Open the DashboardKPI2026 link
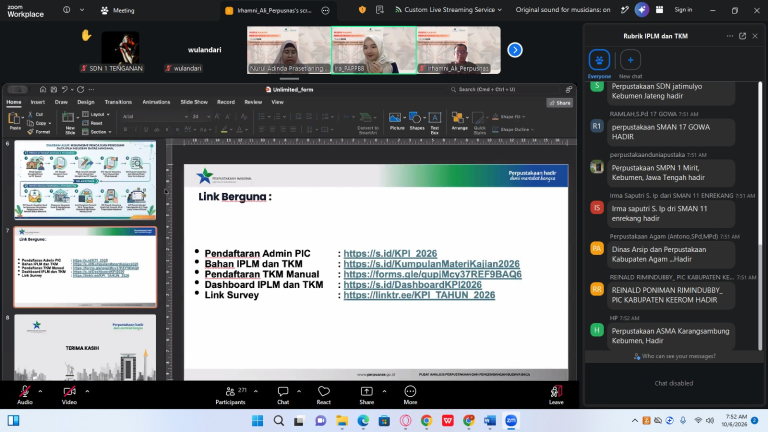 point(412,285)
